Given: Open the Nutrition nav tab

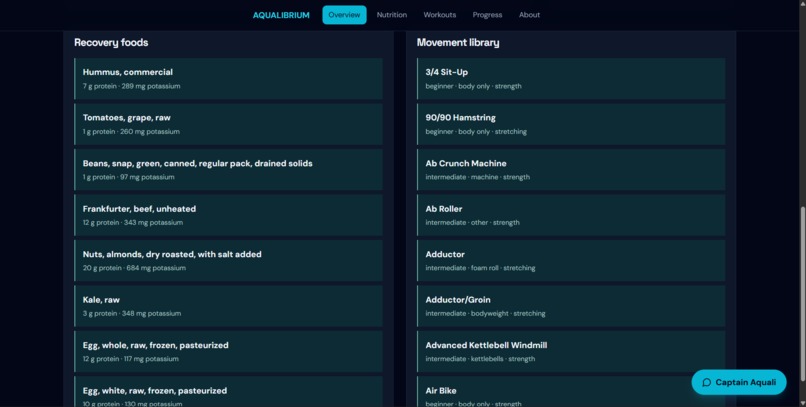Looking at the screenshot, I should coord(392,15).
